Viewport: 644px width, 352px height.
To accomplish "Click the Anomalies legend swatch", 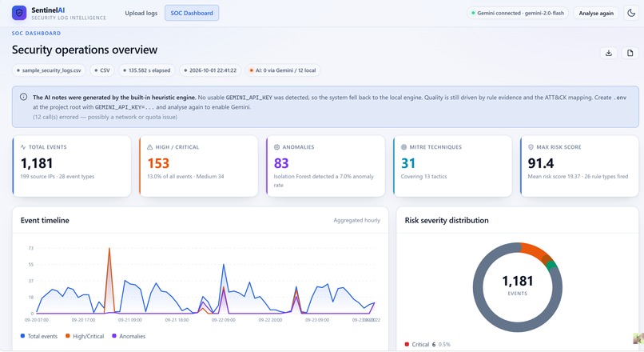I will click(x=114, y=336).
